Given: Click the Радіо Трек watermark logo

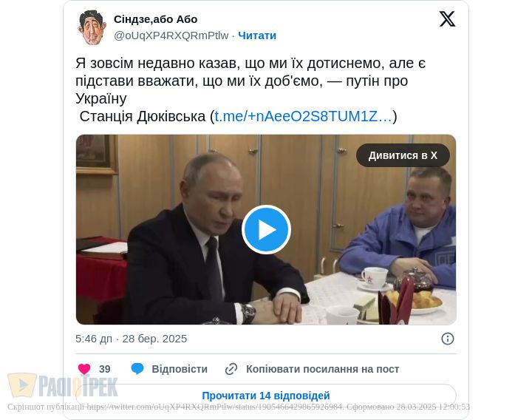Looking at the screenshot, I should pyautogui.click(x=63, y=385).
